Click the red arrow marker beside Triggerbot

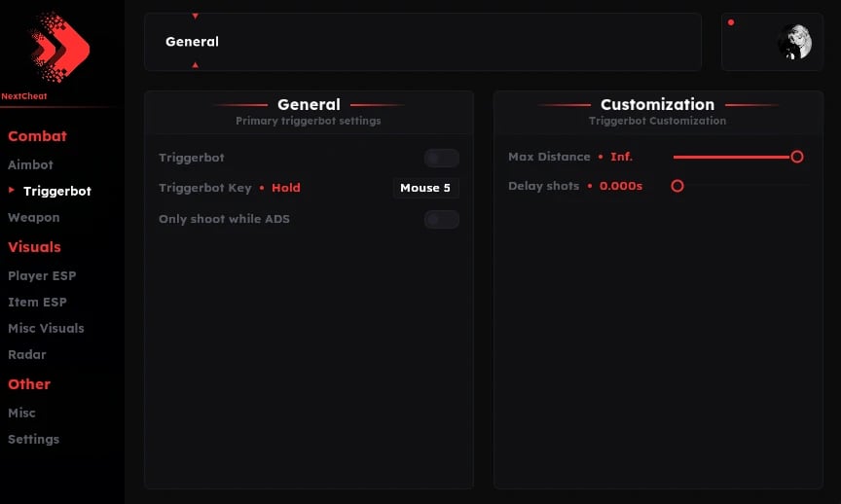click(x=12, y=191)
